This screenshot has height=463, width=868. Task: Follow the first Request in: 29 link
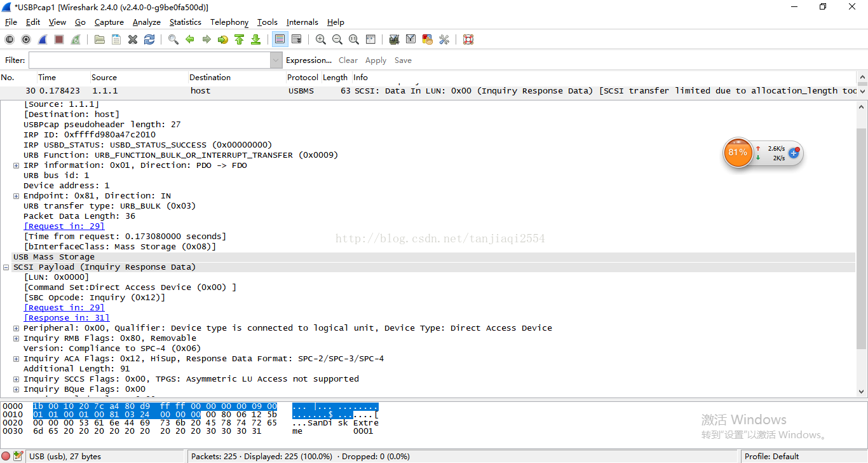click(x=64, y=226)
